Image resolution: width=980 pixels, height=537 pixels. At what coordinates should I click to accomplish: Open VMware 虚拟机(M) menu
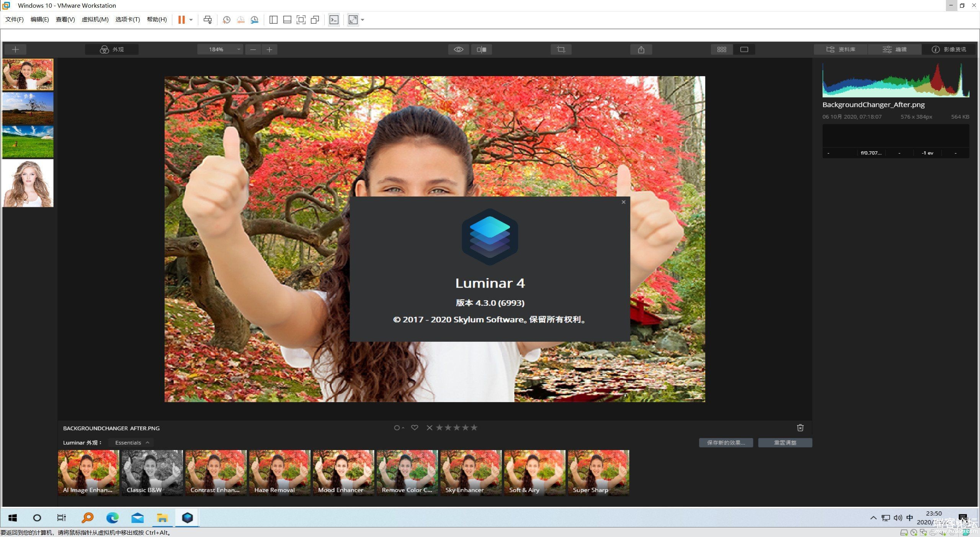[x=95, y=20]
